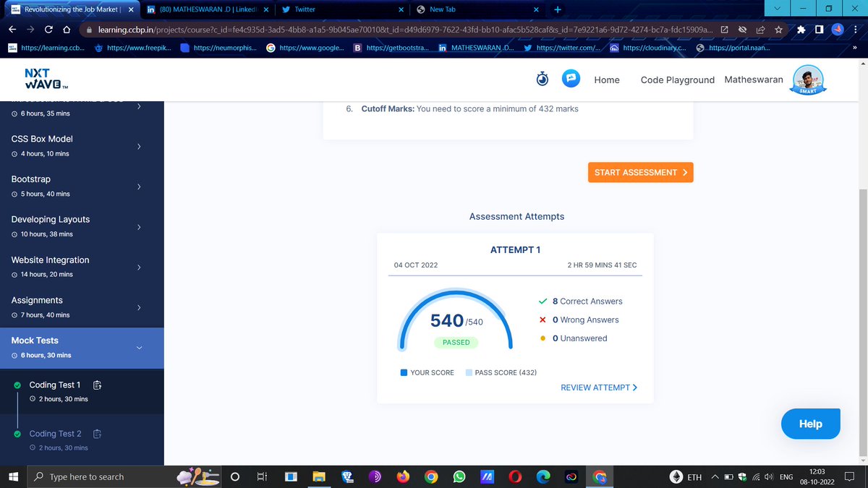Click the NxtWave logo
The height and width of the screenshot is (488, 868).
point(46,80)
